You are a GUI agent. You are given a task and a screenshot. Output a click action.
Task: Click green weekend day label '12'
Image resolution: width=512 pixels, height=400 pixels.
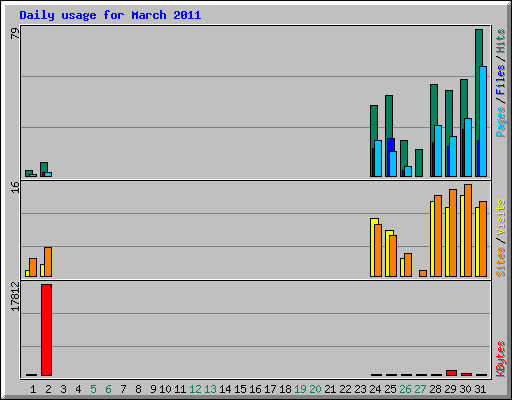(x=195, y=389)
